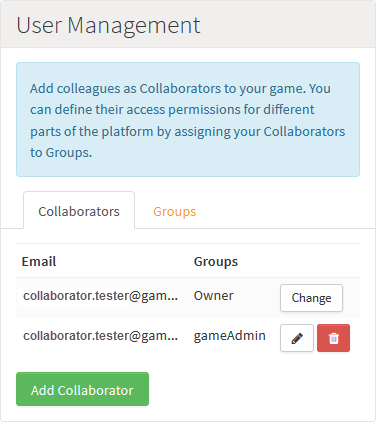Click the User Management heading

(x=108, y=25)
